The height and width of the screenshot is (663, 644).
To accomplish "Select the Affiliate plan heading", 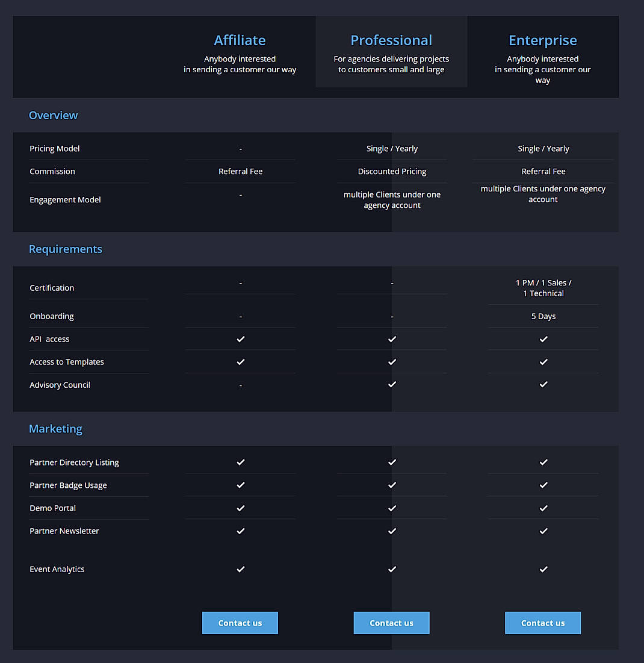I will [240, 40].
